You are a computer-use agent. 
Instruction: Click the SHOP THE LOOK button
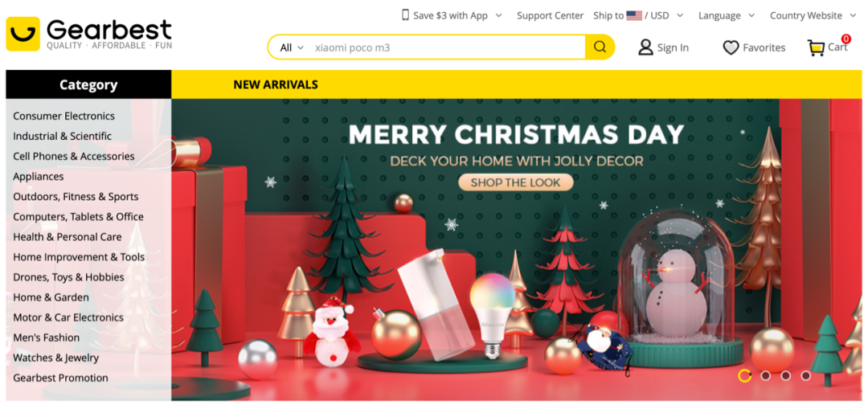515,182
